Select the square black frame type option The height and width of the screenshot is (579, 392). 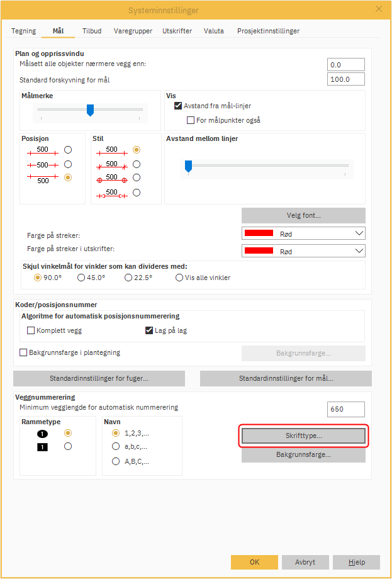pyautogui.click(x=68, y=446)
